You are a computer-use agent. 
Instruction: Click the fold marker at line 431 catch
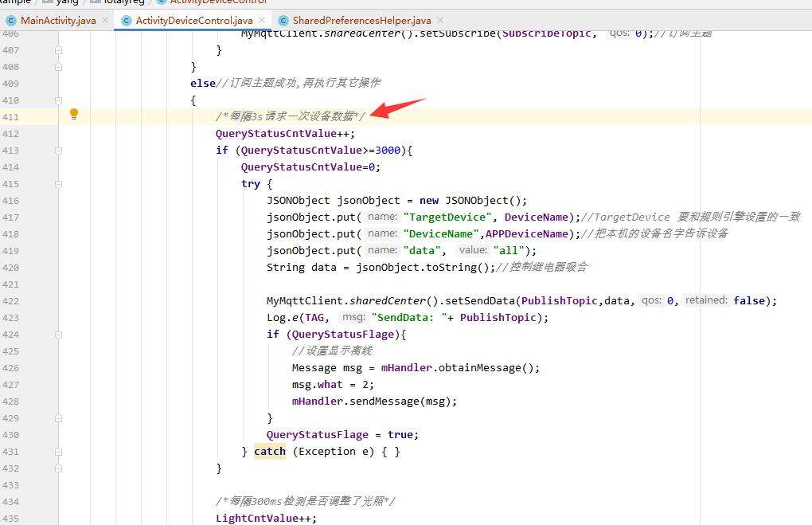click(x=58, y=452)
